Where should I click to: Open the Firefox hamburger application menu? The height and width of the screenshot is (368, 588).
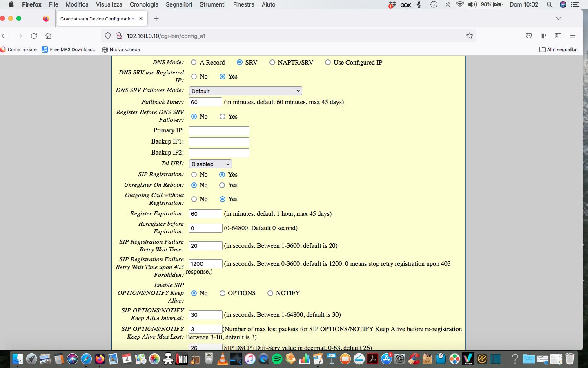click(x=573, y=36)
